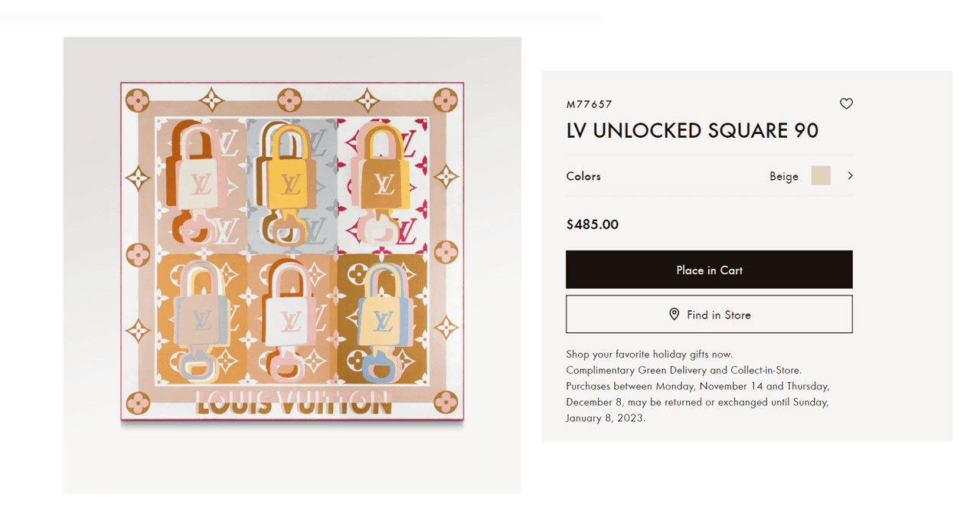Screen dimensions: 980x513
Task: Add the scarf to wishlist with heart icon
Action: 846,104
